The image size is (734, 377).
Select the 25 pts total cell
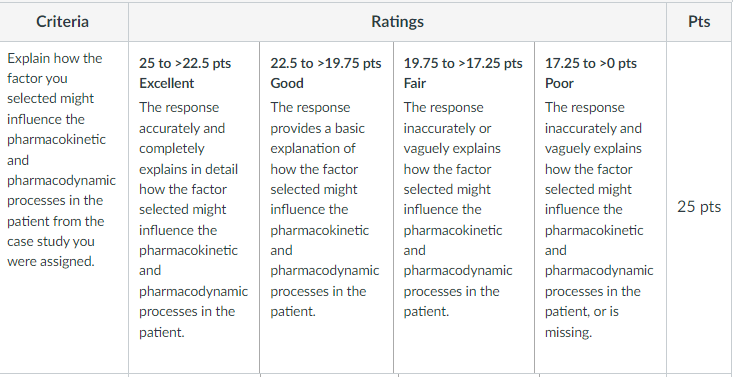pyautogui.click(x=699, y=207)
